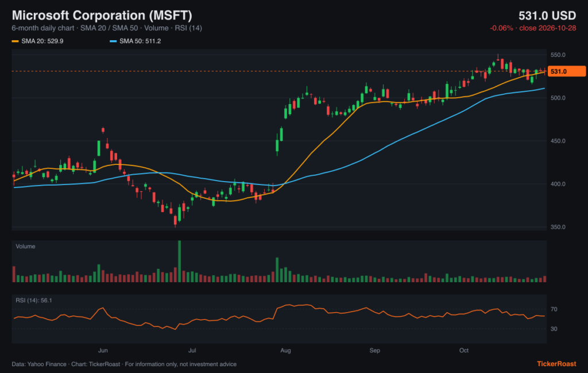The width and height of the screenshot is (588, 373).
Task: Click the Jun month axis label
Action: pyautogui.click(x=103, y=351)
